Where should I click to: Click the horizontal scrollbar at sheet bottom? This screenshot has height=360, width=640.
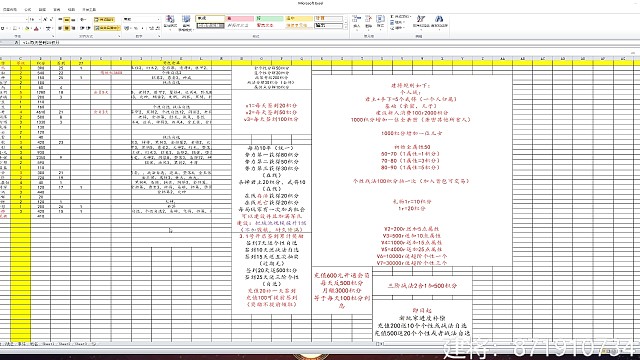click(508, 344)
